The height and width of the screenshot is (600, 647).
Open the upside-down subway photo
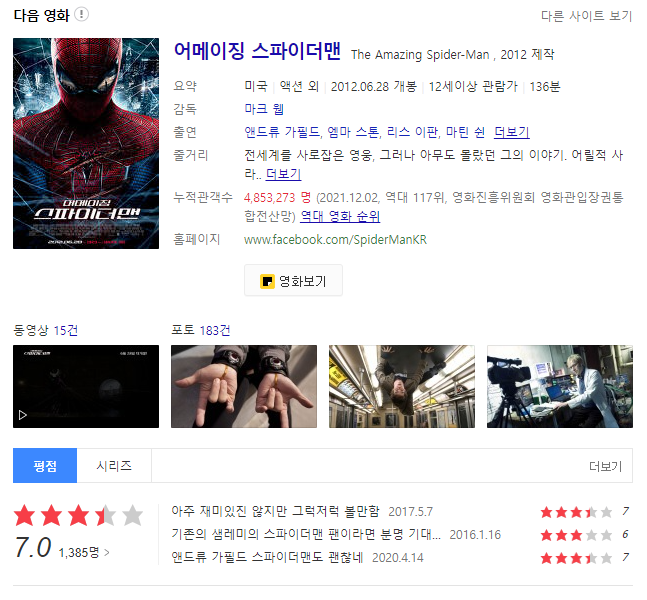pyautogui.click(x=402, y=386)
